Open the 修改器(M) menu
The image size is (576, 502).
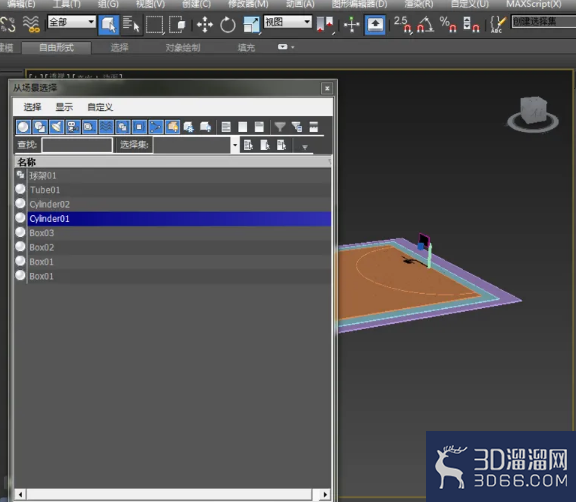pos(248,4)
